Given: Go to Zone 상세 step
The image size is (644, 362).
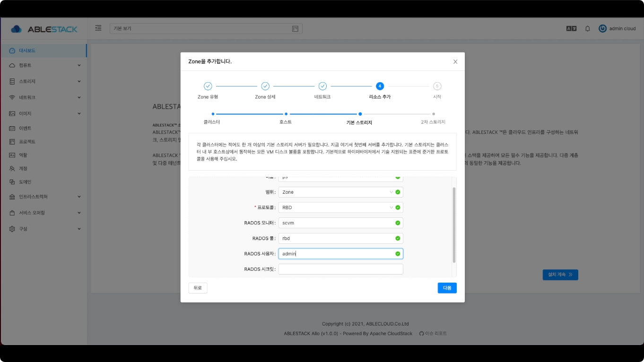Looking at the screenshot, I should (x=265, y=91).
